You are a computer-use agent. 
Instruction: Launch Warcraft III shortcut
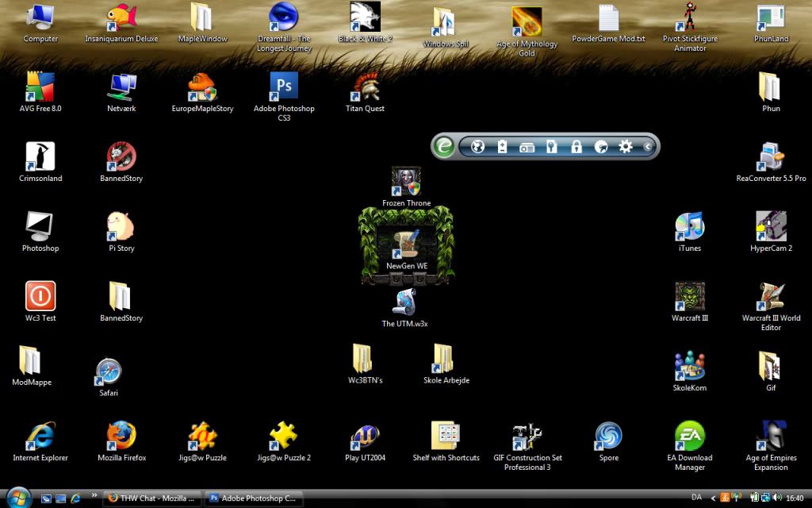pos(690,302)
